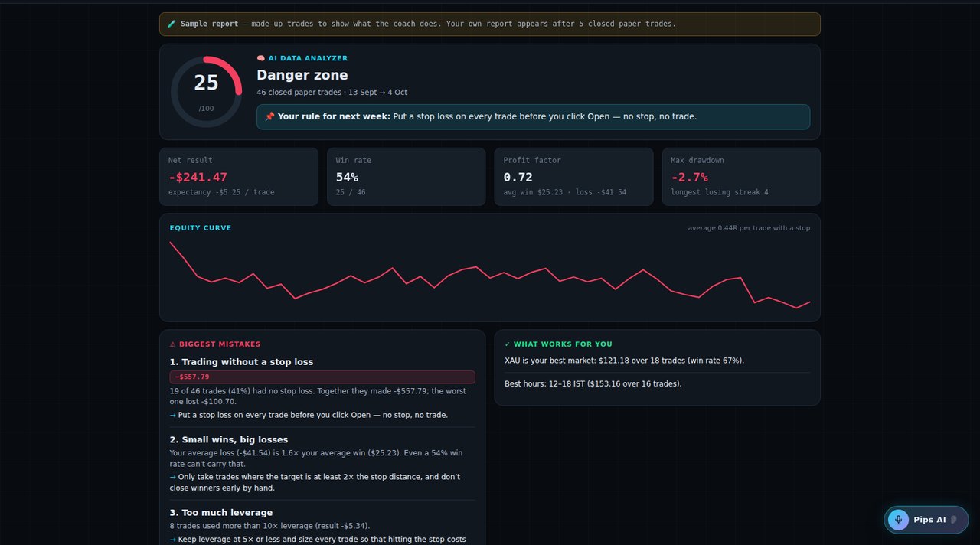Click the warning icon beside Biggest Mistakes
980x545 pixels.
173,344
